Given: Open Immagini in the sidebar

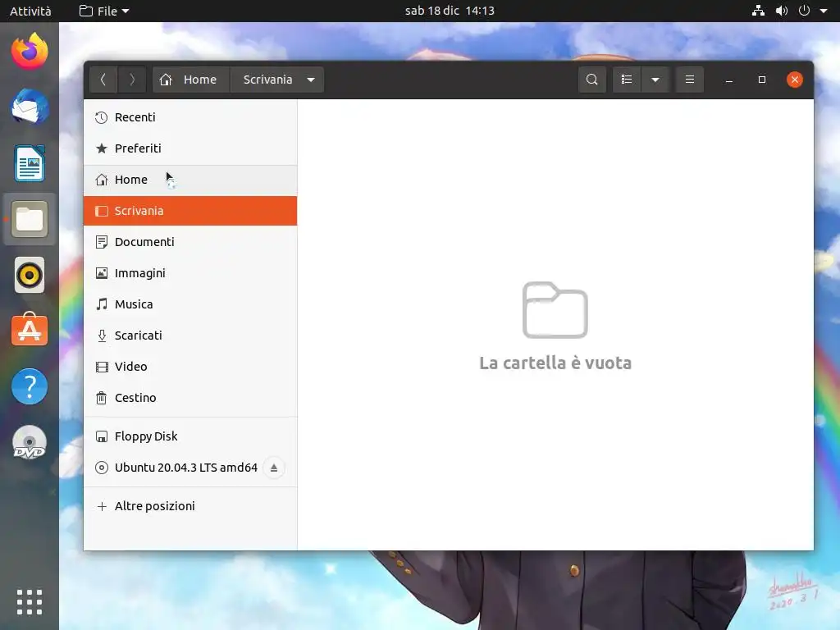Looking at the screenshot, I should [x=190, y=273].
